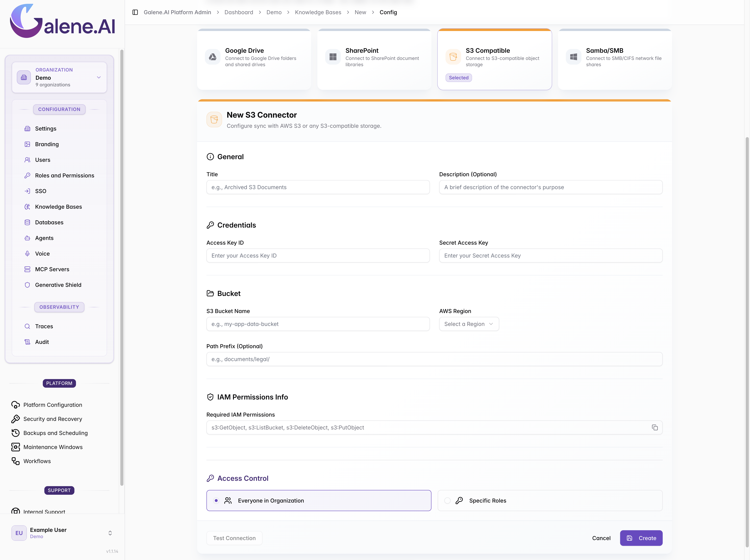
Task: Go to Knowledge Bases breadcrumb
Action: (318, 12)
